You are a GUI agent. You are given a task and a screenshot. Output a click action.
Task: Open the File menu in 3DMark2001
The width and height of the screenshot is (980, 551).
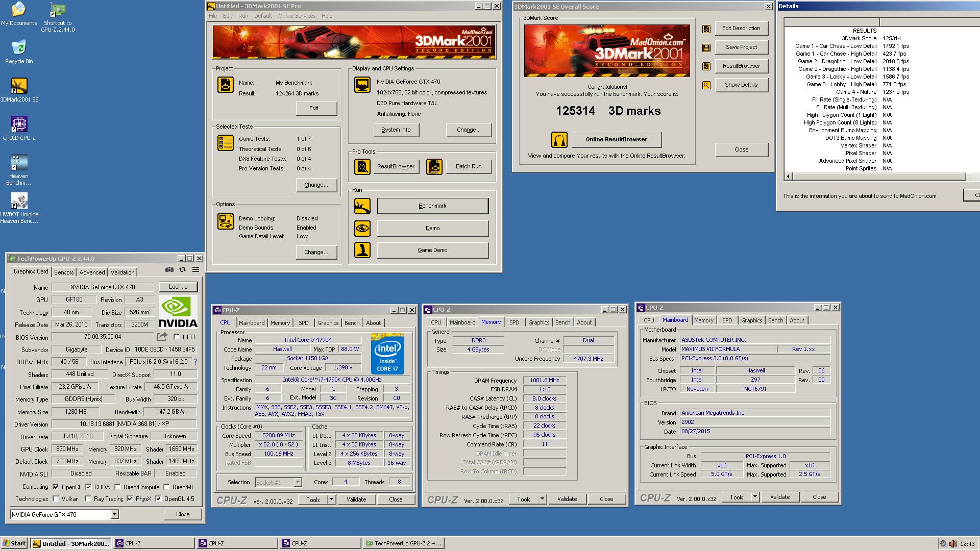(x=213, y=16)
